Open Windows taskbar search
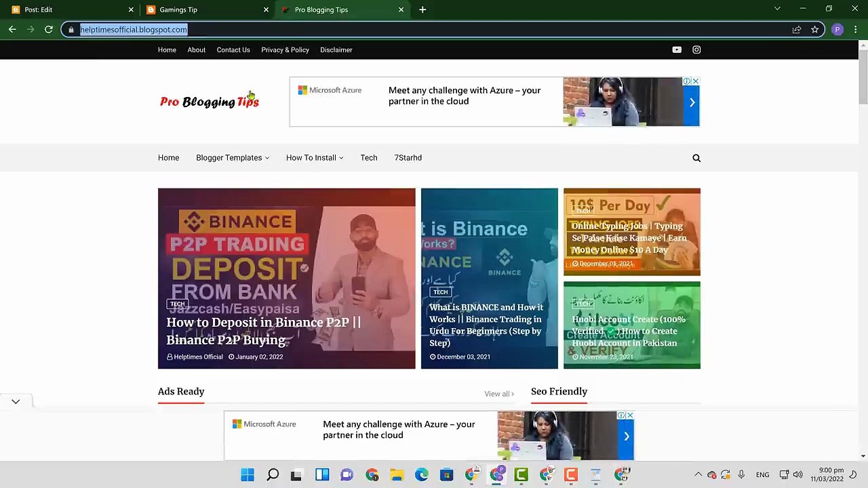 click(273, 474)
